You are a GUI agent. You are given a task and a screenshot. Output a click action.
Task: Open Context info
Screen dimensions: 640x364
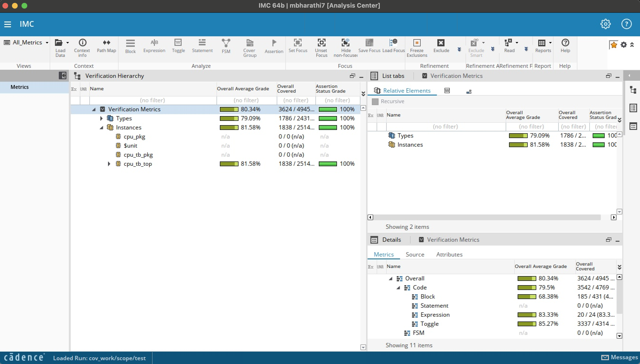[82, 48]
